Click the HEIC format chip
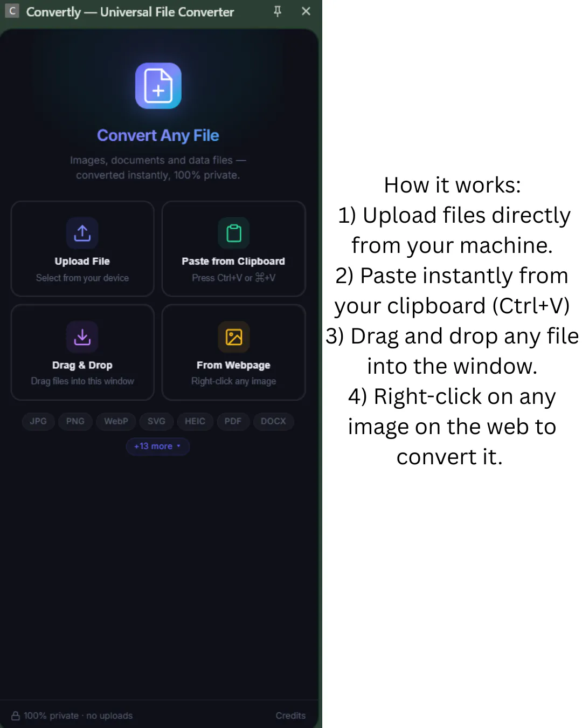The width and height of the screenshot is (582, 728). pyautogui.click(x=195, y=421)
